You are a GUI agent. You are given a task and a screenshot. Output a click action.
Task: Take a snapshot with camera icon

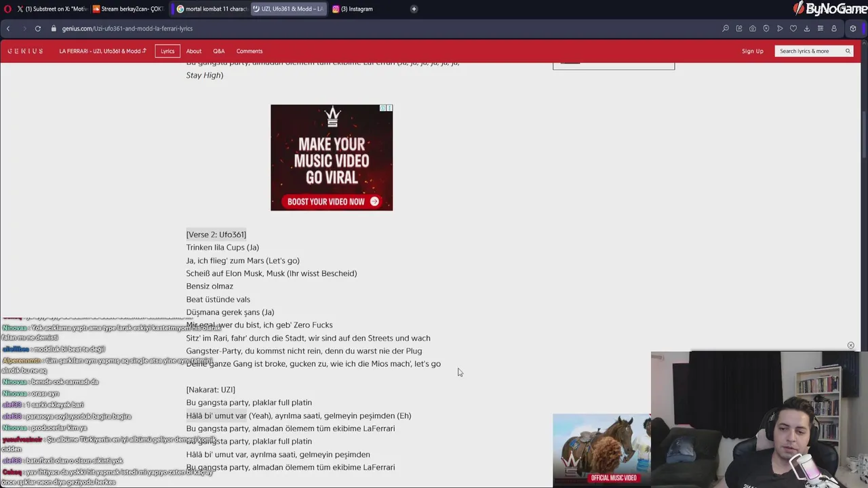[753, 28]
